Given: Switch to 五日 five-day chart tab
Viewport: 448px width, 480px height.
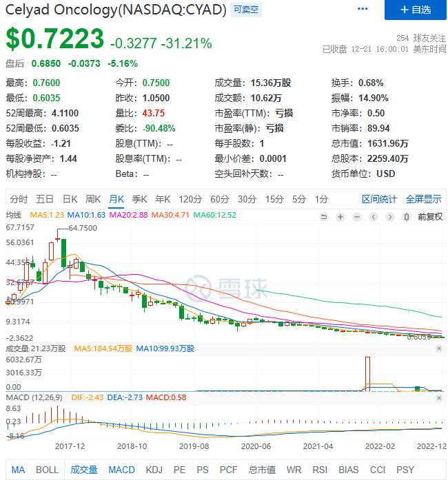Looking at the screenshot, I should 45,199.
